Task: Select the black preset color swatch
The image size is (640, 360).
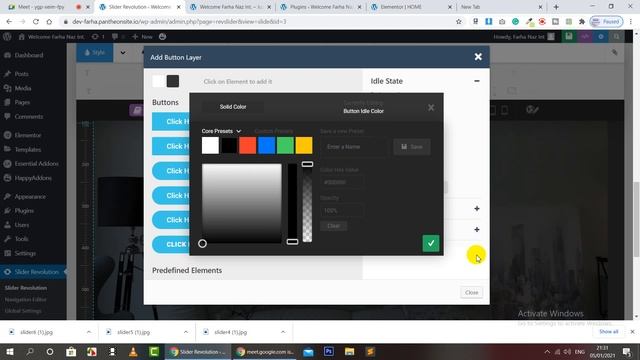Action: coord(229,145)
